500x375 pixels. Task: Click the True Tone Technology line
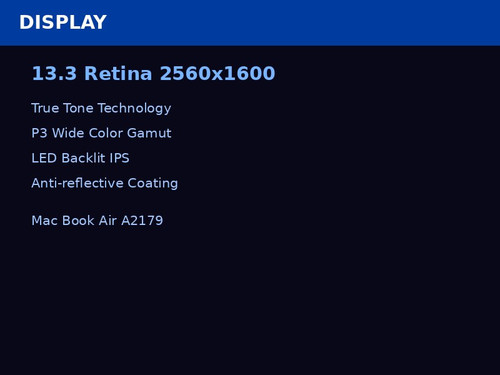click(101, 108)
